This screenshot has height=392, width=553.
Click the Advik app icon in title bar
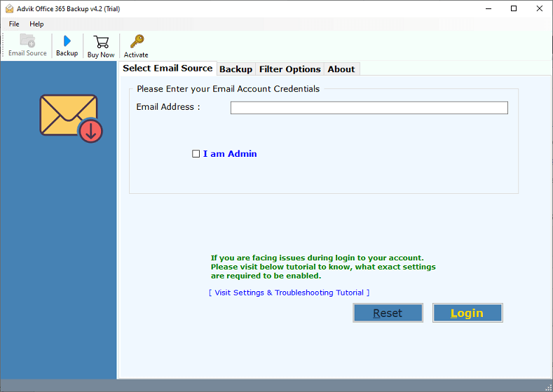coord(10,9)
